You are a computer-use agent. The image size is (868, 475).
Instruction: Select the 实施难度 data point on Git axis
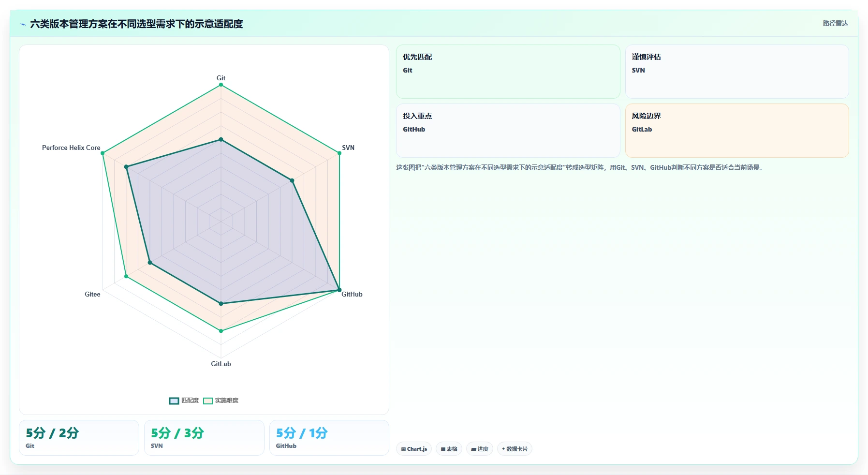pos(221,85)
